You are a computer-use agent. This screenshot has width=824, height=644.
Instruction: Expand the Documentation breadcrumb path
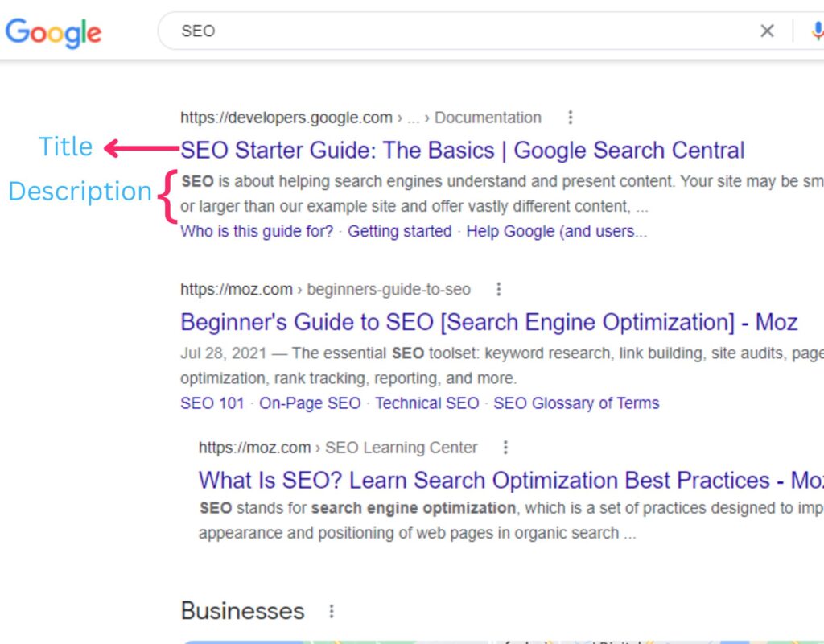pyautogui.click(x=488, y=117)
